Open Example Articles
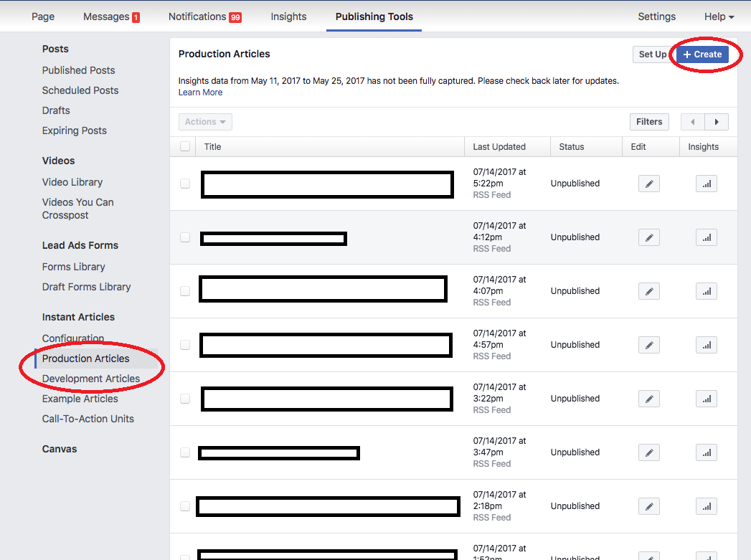This screenshot has height=560, width=751. [80, 399]
